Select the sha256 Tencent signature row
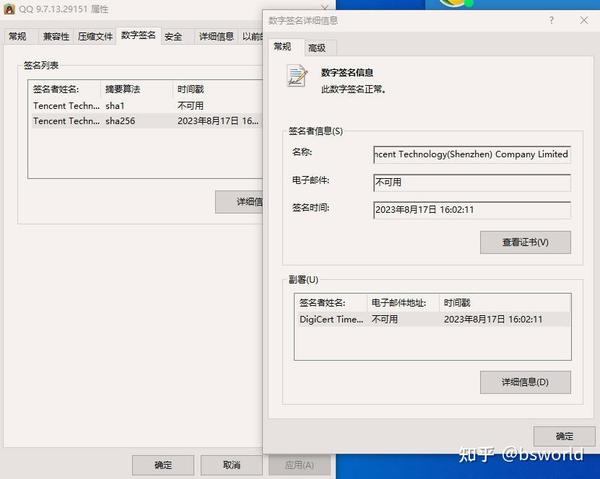600x479 pixels. 147,121
